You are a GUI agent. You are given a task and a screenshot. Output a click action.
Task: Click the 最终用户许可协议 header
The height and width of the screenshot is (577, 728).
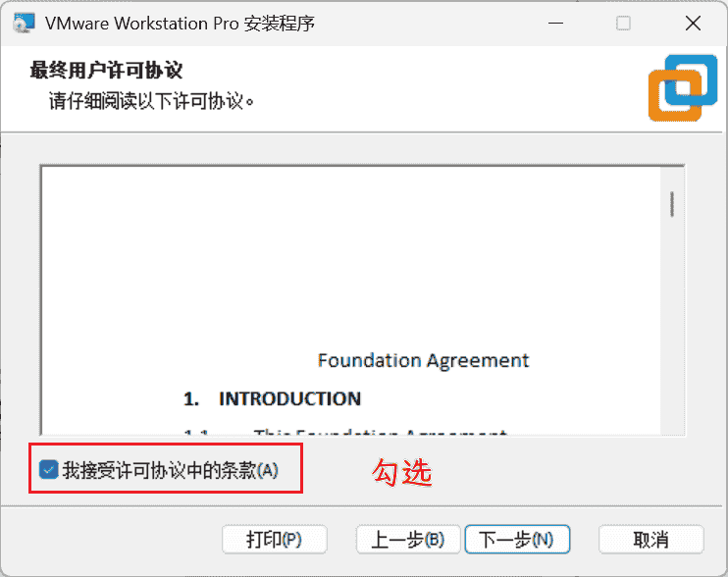pos(106,71)
